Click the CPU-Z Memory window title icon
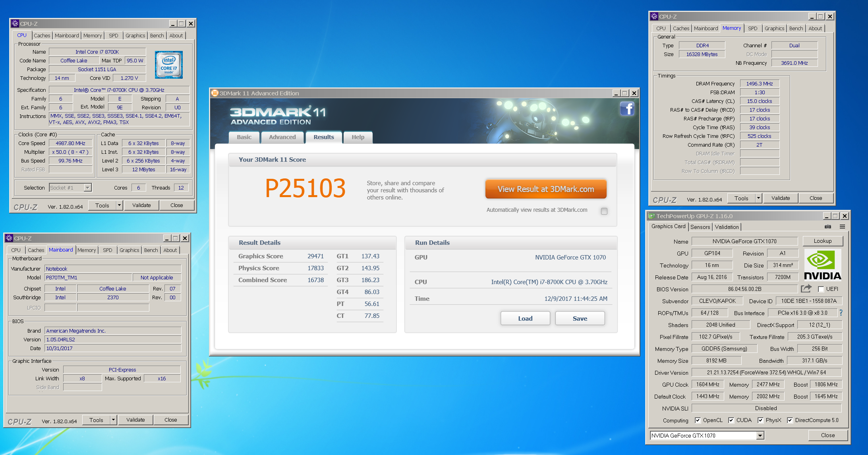This screenshot has height=455, width=868. coord(654,16)
